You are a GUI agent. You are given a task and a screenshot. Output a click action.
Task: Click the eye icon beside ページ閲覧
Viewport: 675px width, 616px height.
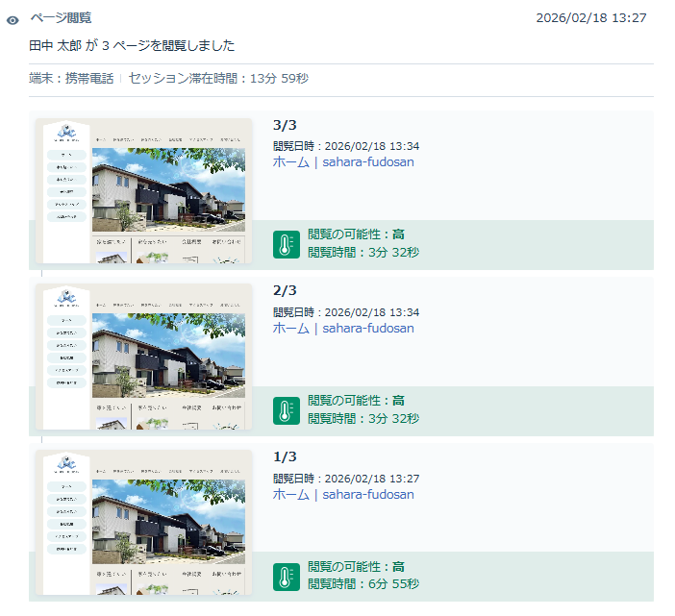(12, 20)
